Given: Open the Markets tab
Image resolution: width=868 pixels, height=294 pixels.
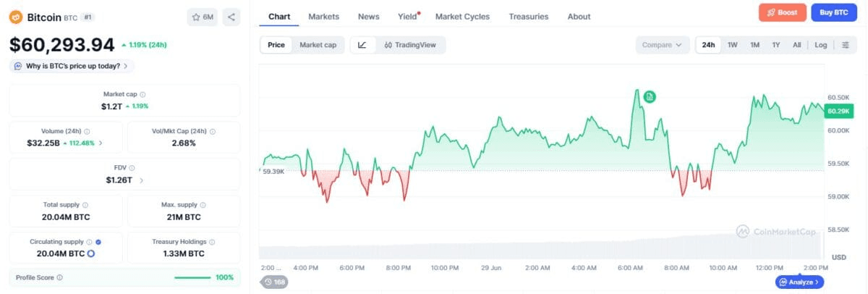Looking at the screenshot, I should click(323, 17).
